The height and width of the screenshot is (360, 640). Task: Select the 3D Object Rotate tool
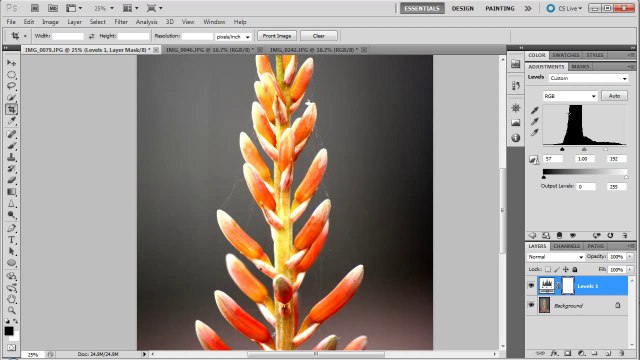(x=11, y=276)
